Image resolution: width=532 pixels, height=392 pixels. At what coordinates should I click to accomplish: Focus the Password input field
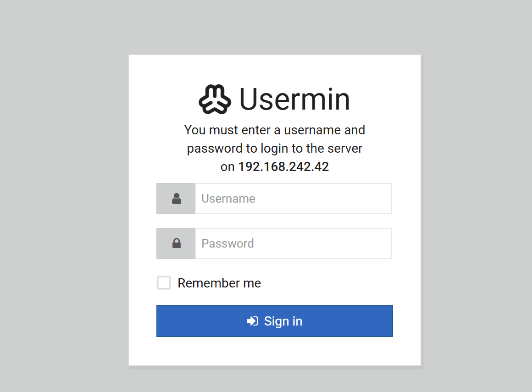tap(294, 243)
